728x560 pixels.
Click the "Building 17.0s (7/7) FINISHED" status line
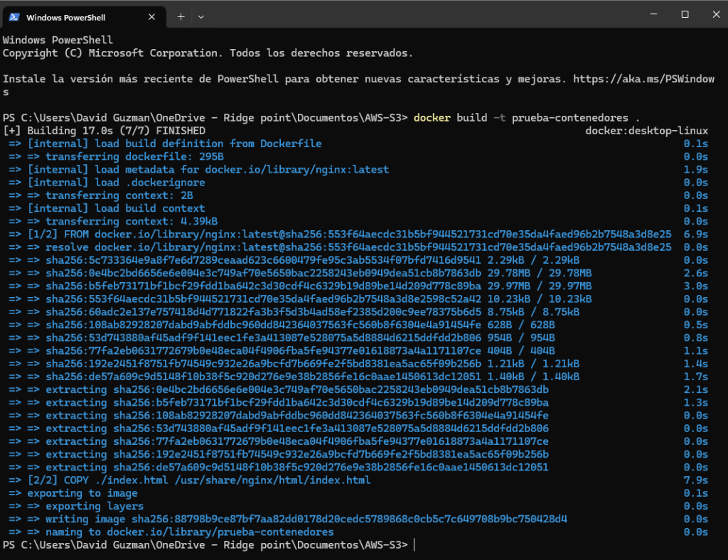coord(107,131)
